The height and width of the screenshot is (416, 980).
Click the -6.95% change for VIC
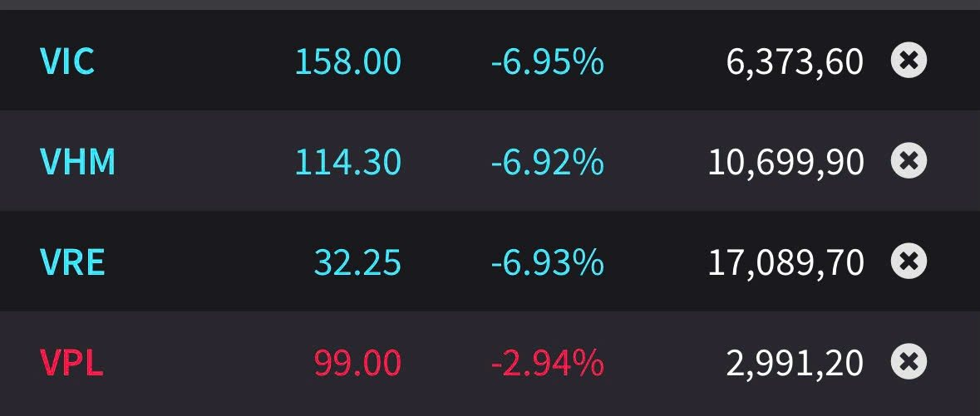(547, 61)
